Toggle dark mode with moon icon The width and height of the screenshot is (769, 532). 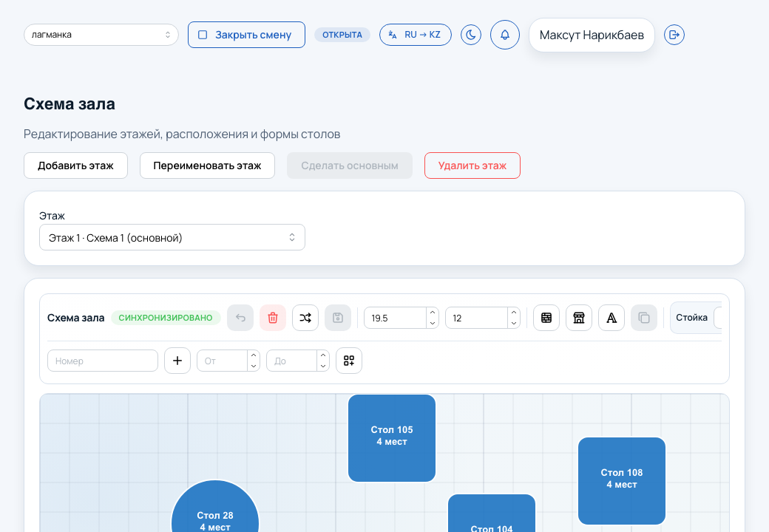click(x=471, y=35)
